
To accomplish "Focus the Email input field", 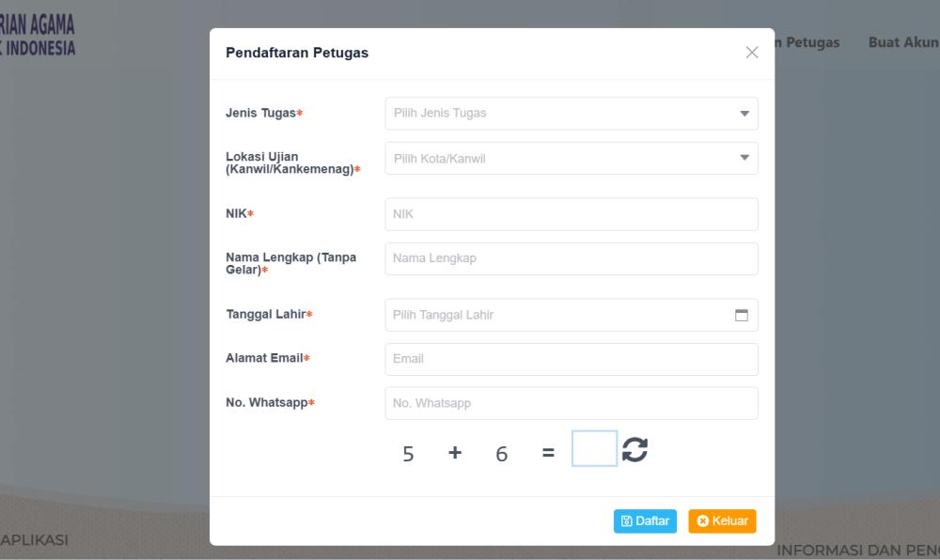I will 572,359.
